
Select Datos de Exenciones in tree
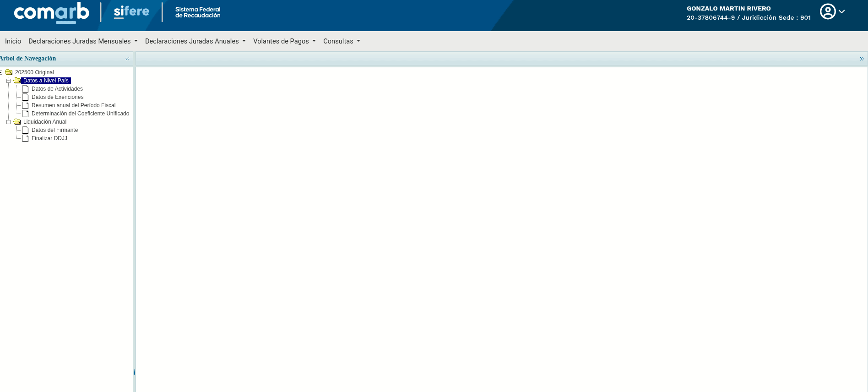(x=57, y=97)
